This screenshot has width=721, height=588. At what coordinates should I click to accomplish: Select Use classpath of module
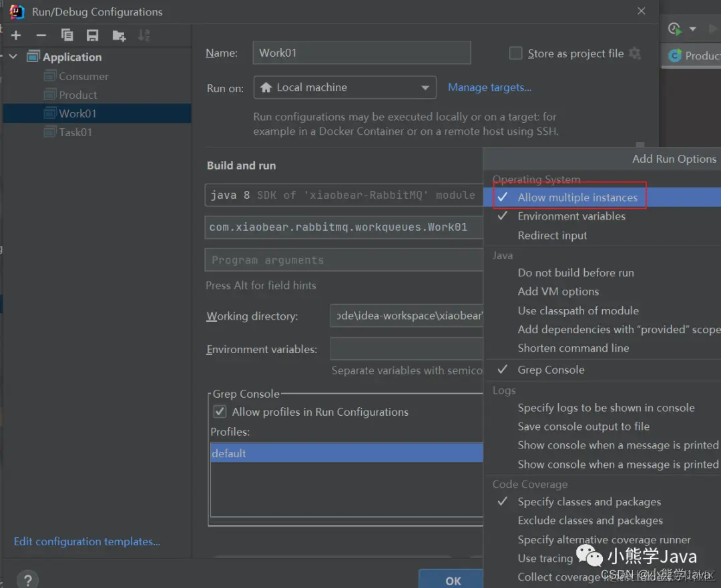point(602,310)
